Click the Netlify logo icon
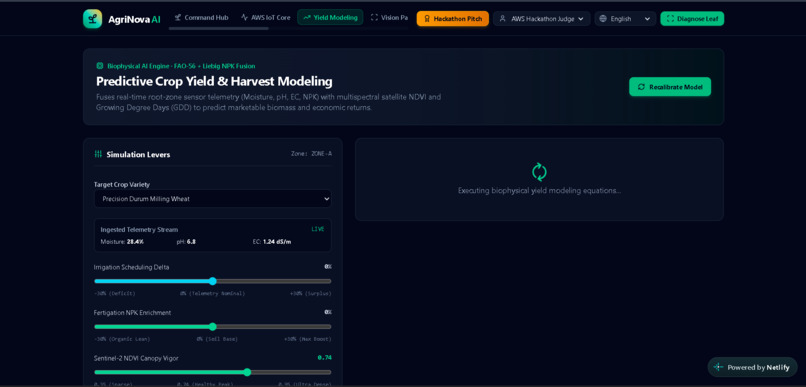The image size is (806, 387). pyautogui.click(x=718, y=367)
